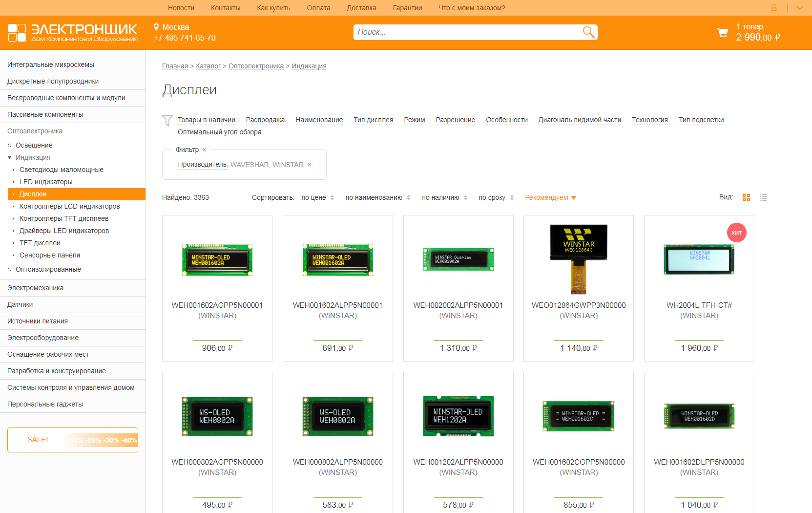
Task: Open the Технология filter
Action: pos(650,120)
